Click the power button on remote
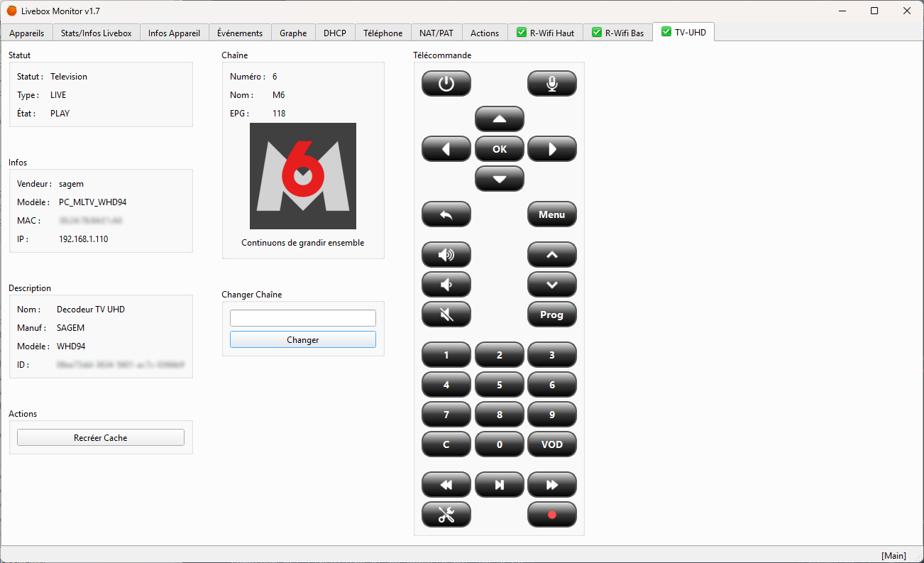Viewport: 924px width, 563px height. (x=446, y=84)
